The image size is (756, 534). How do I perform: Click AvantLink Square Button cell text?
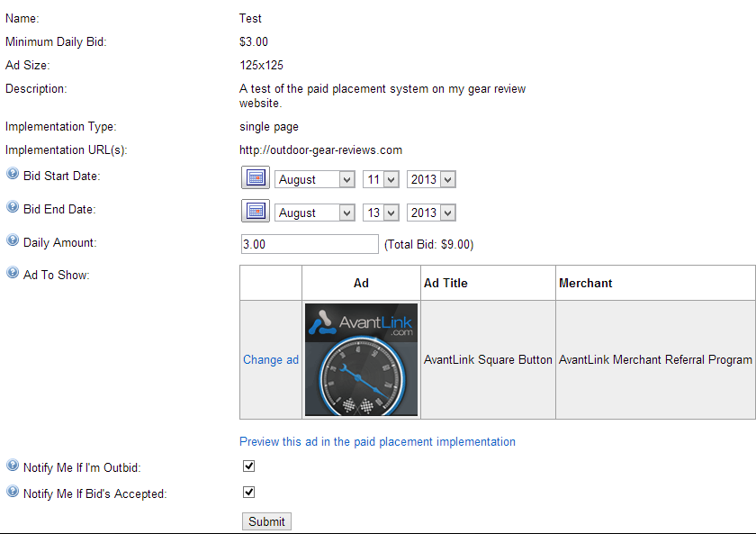click(488, 360)
